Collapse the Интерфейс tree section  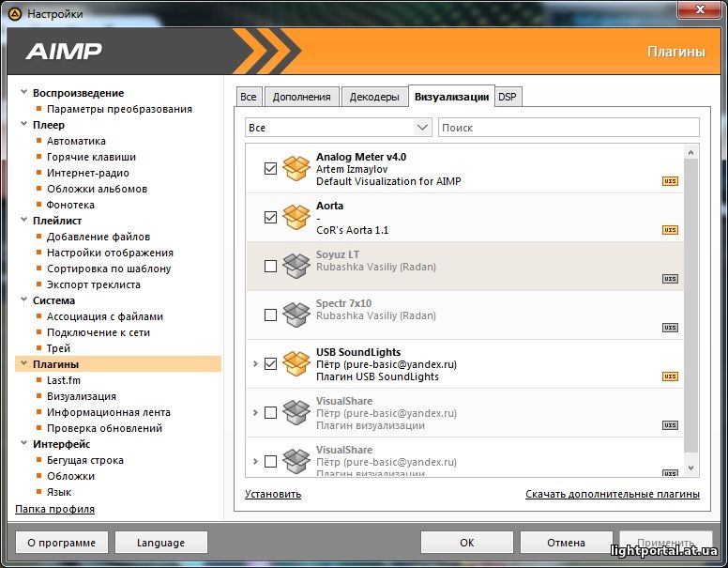23,443
